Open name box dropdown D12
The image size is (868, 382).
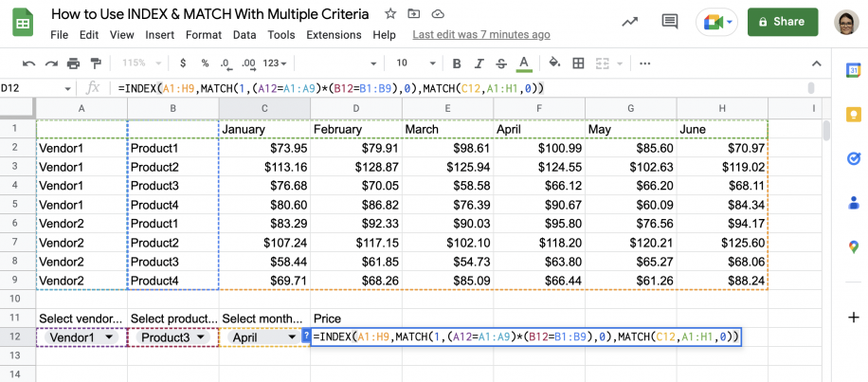point(67,88)
